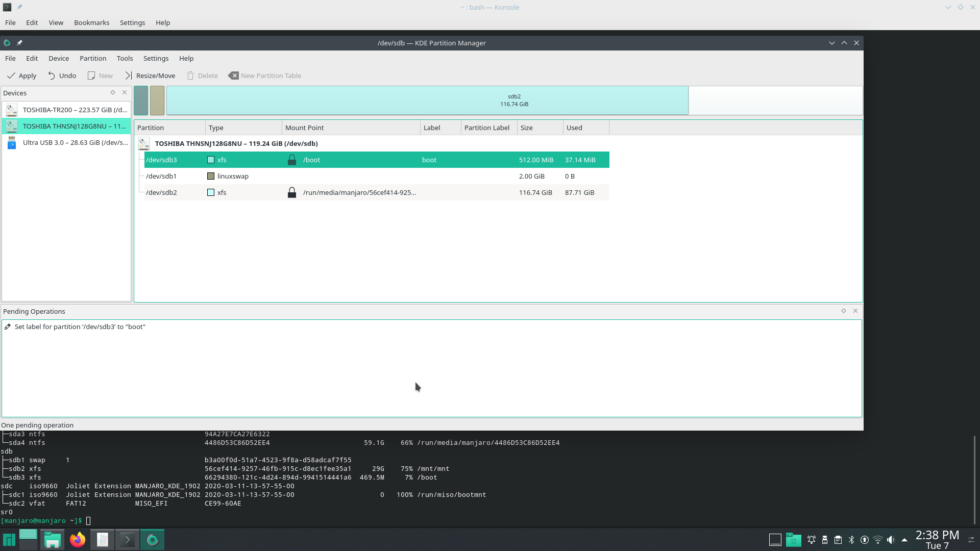This screenshot has height=551, width=980.
Task: Open Manjaro application launcher
Action: [9, 540]
